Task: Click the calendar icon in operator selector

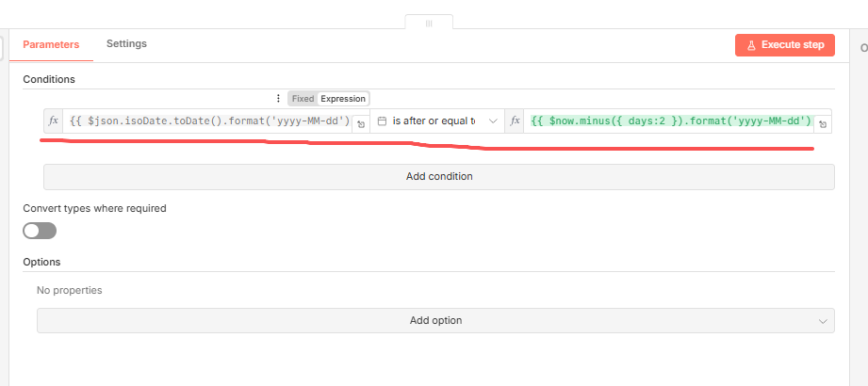Action: click(382, 121)
